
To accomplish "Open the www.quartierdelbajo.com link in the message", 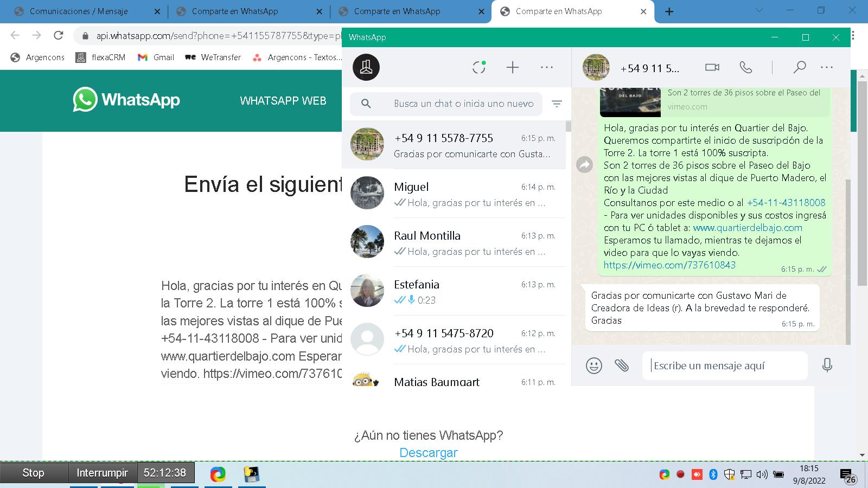I will tap(748, 228).
